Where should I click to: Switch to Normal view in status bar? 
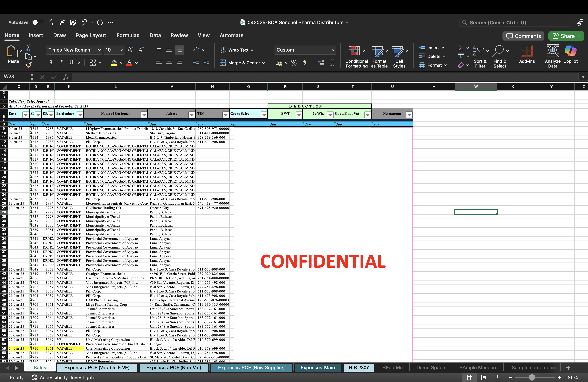click(470, 377)
